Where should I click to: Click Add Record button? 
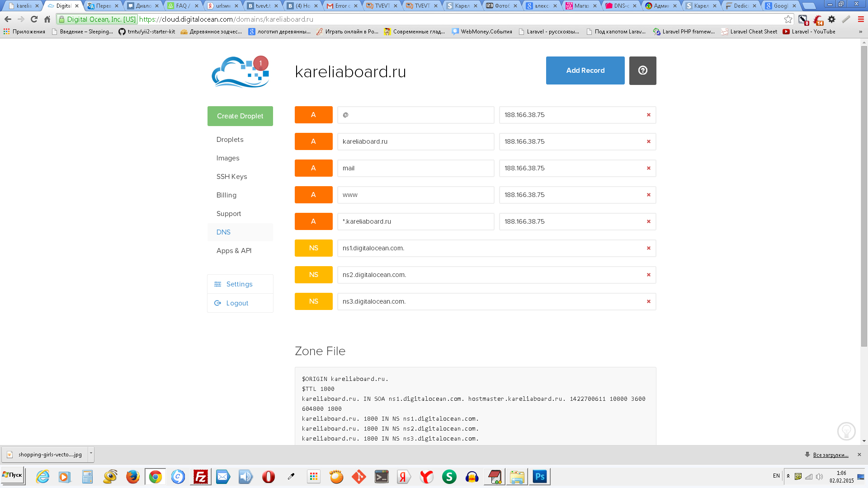pos(585,70)
